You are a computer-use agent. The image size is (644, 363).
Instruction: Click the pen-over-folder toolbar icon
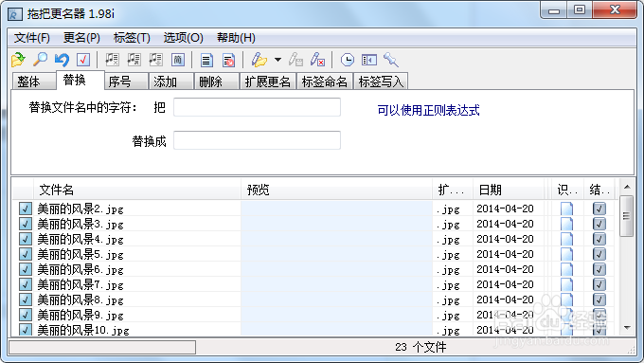(259, 60)
